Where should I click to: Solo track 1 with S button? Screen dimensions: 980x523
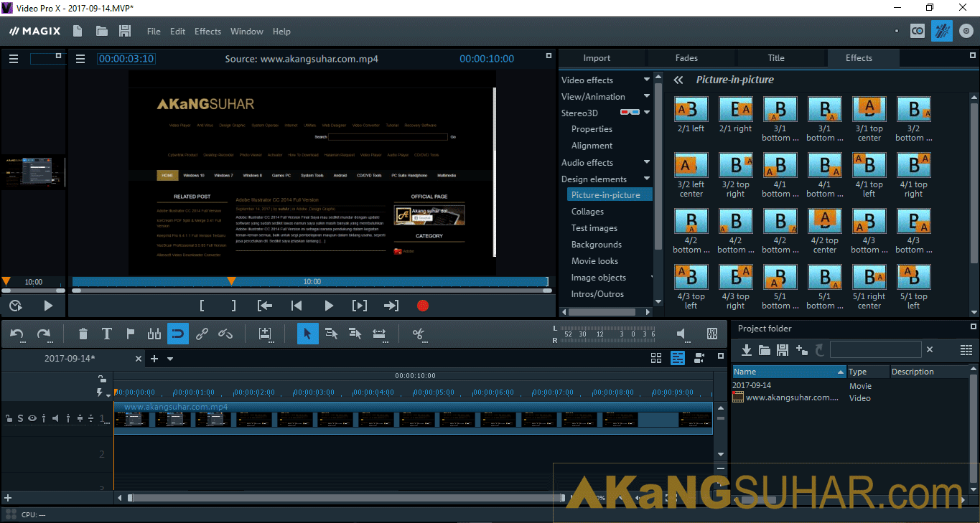[21, 418]
